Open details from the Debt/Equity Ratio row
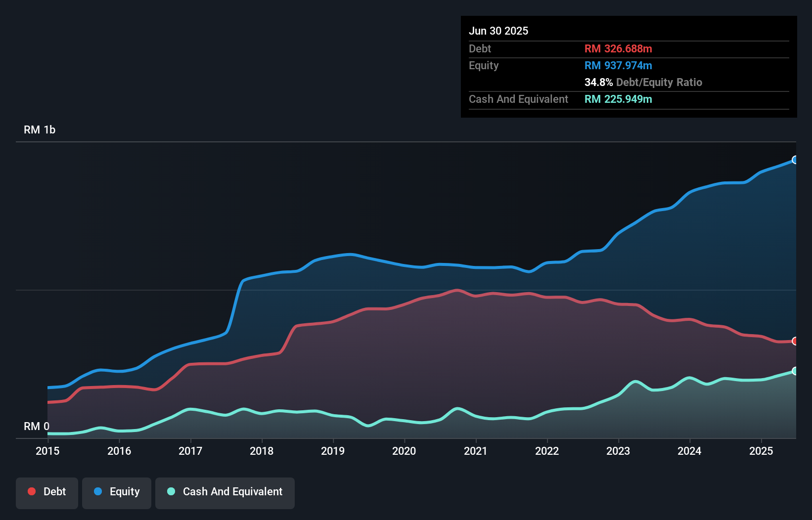 pyautogui.click(x=643, y=82)
